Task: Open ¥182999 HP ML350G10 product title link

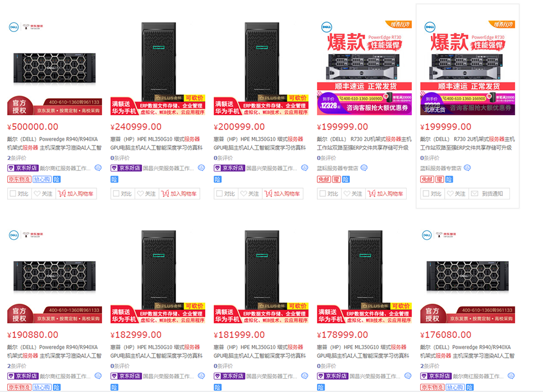Action: point(156,351)
